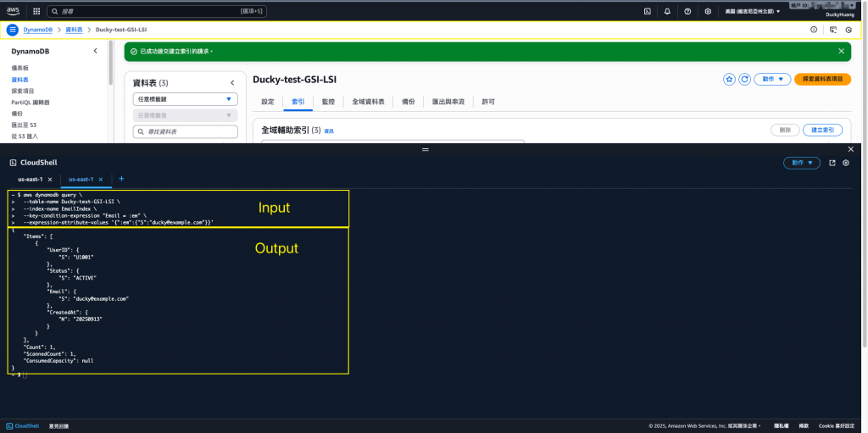Collapse the DynamoDB side navigation
Image resolution: width=868 pixels, height=433 pixels.
(x=95, y=51)
